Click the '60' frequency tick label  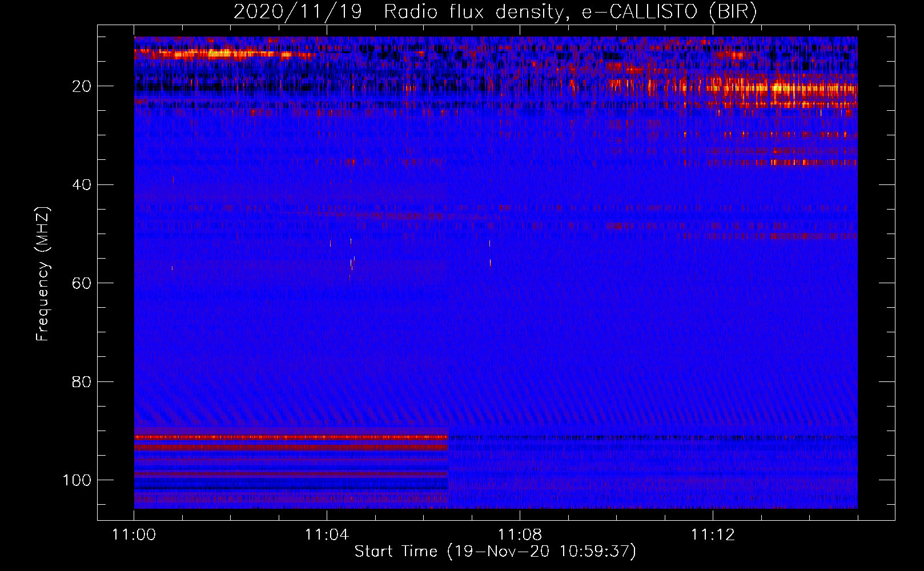point(82,283)
